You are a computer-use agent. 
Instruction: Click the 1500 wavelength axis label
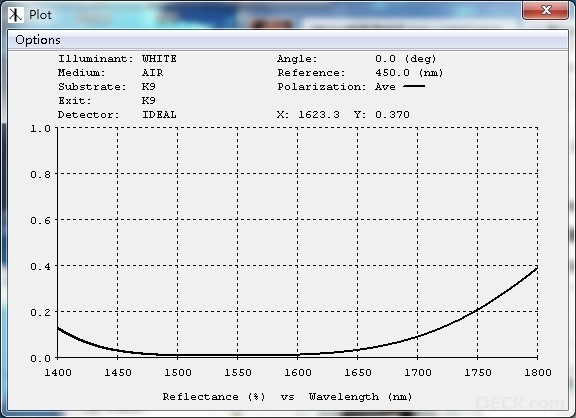tap(178, 372)
